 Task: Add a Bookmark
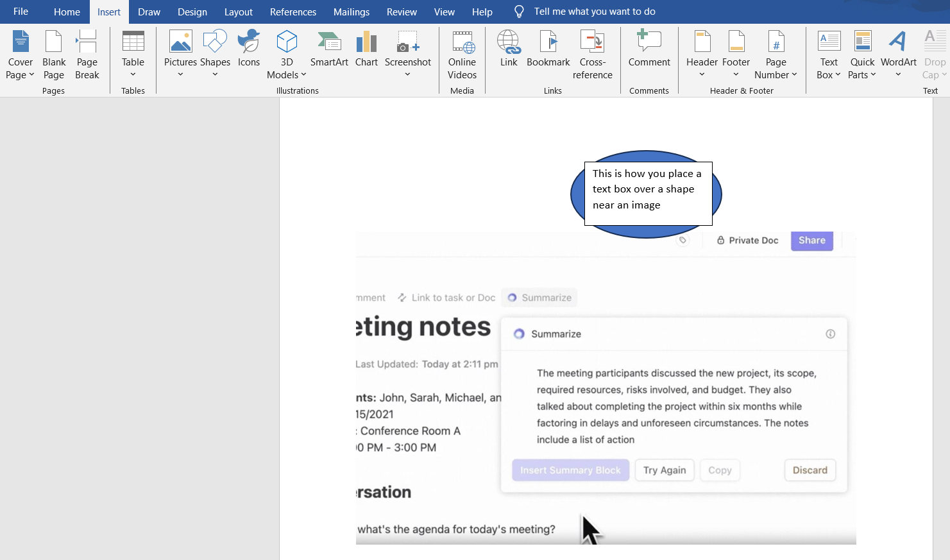tap(548, 49)
